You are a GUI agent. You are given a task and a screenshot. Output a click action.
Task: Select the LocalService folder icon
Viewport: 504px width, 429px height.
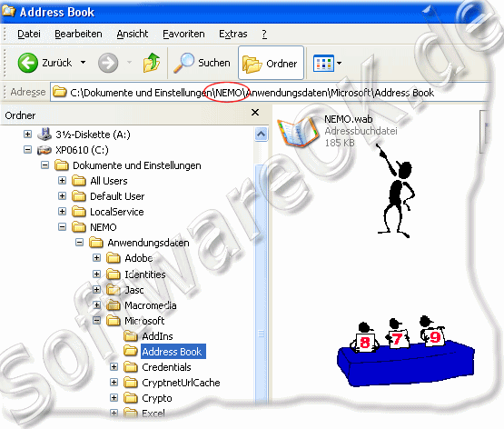pos(79,212)
